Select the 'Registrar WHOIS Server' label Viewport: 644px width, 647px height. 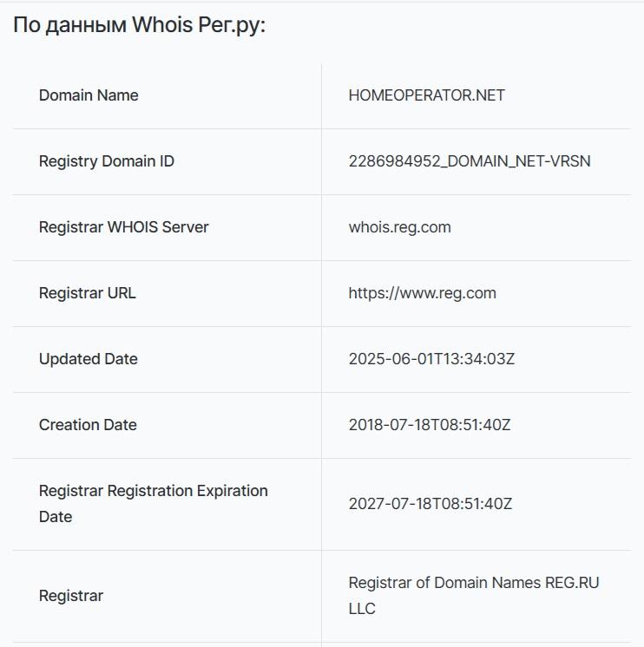124,227
